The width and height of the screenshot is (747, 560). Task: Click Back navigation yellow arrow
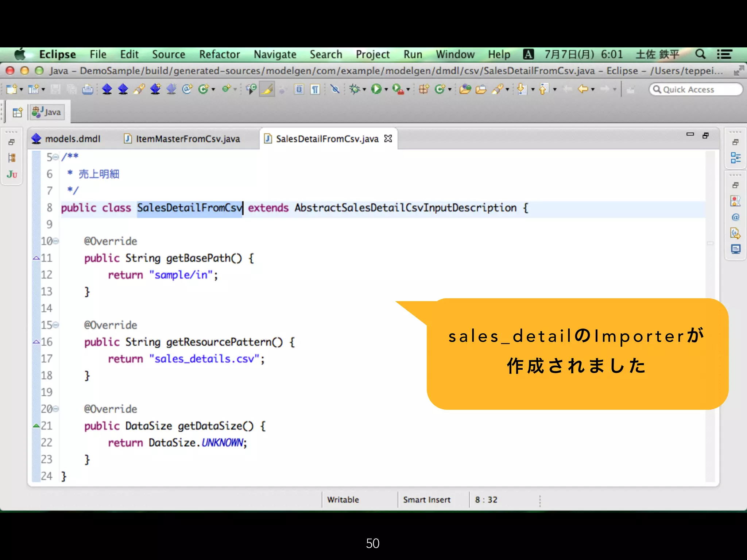pos(583,89)
